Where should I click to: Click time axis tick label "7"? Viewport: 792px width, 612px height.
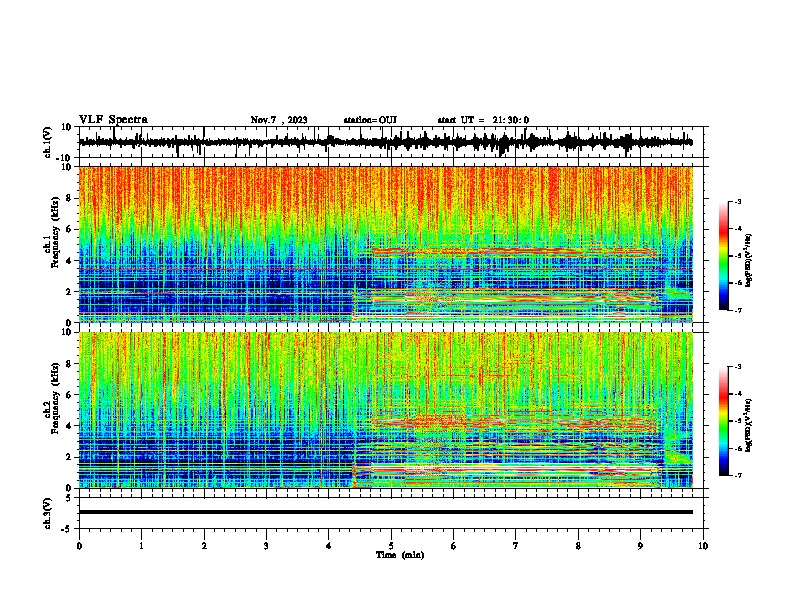[516, 546]
